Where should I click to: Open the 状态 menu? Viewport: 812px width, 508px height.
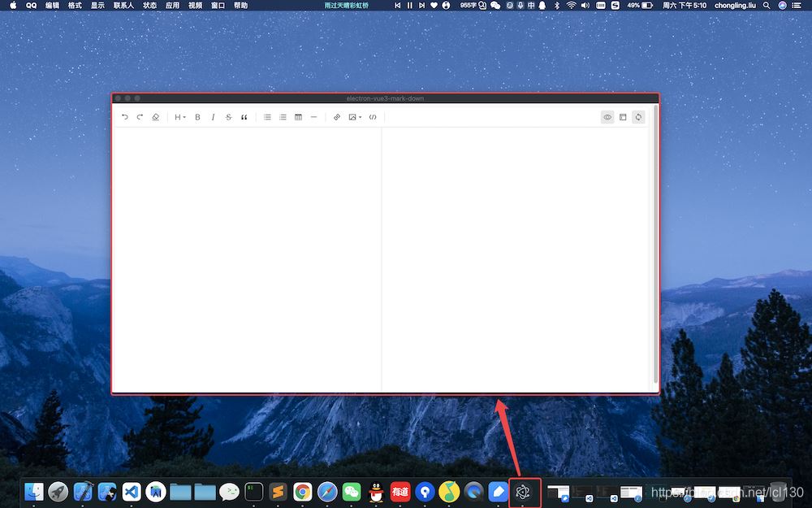[x=149, y=5]
